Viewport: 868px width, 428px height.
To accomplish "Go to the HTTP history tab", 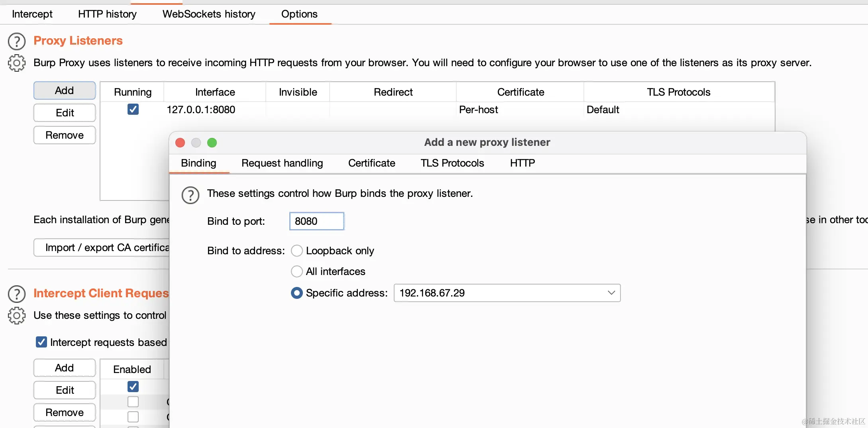I will (x=107, y=14).
